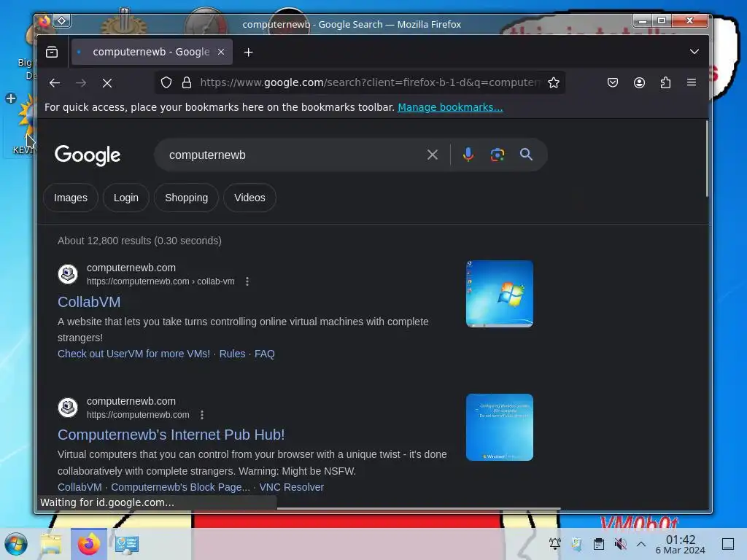
Task: Open more options dots for CollabVM result
Action: 247,281
